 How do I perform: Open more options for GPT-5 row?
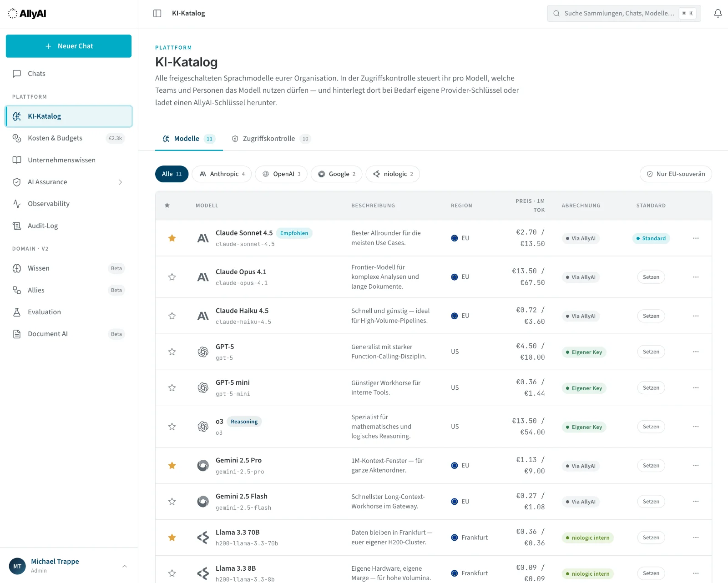coord(696,352)
